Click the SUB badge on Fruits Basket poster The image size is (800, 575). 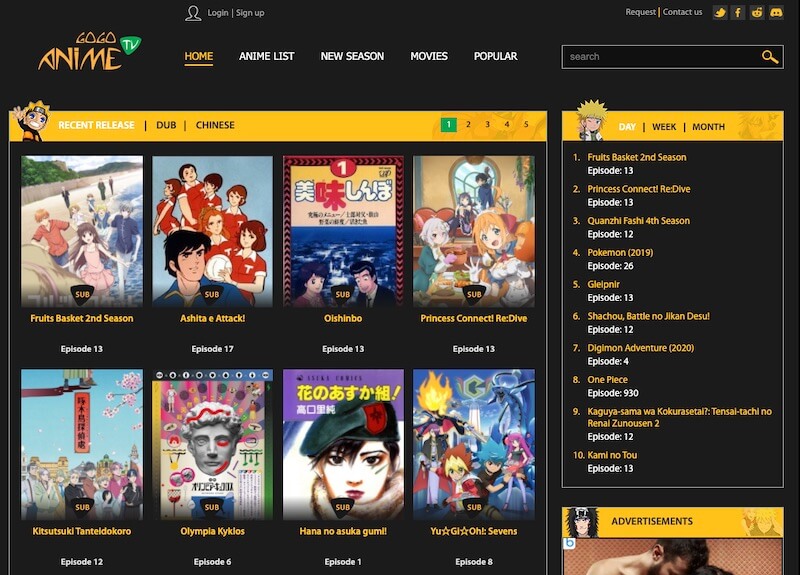(82, 294)
